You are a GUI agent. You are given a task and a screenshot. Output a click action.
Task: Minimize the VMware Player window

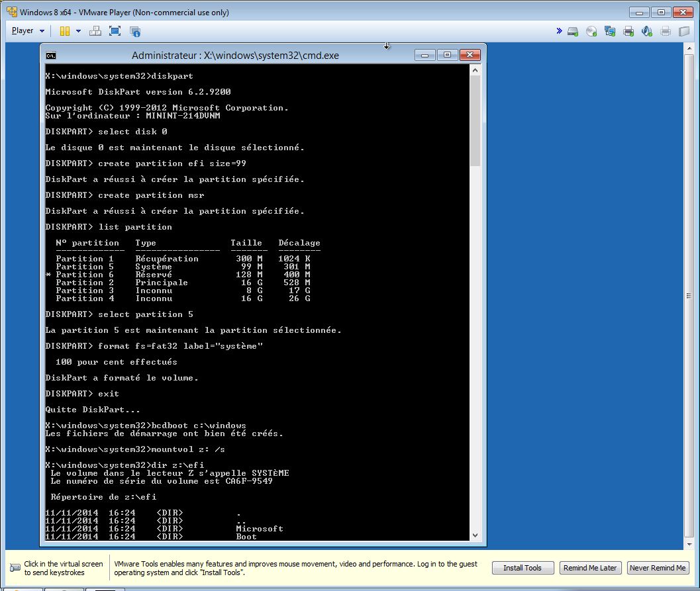point(639,12)
